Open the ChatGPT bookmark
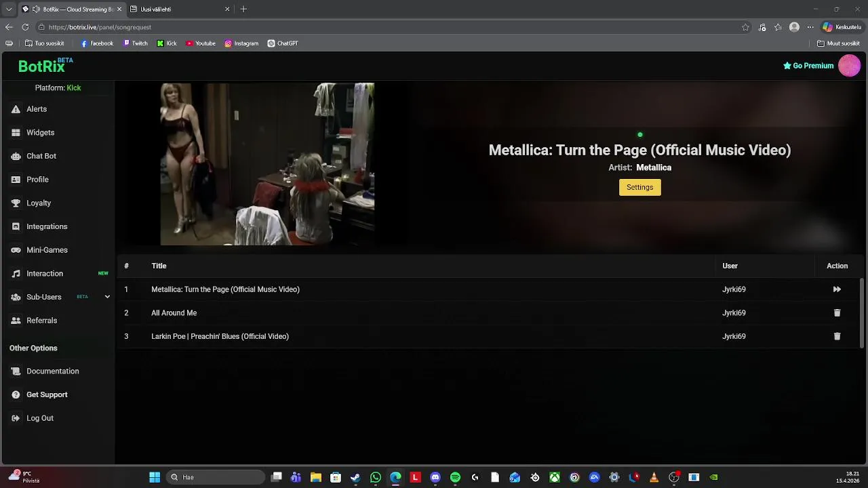This screenshot has height=488, width=868. coord(283,43)
